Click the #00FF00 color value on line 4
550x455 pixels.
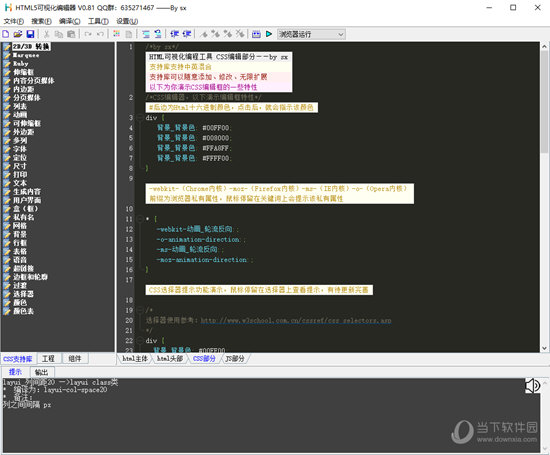216,128
